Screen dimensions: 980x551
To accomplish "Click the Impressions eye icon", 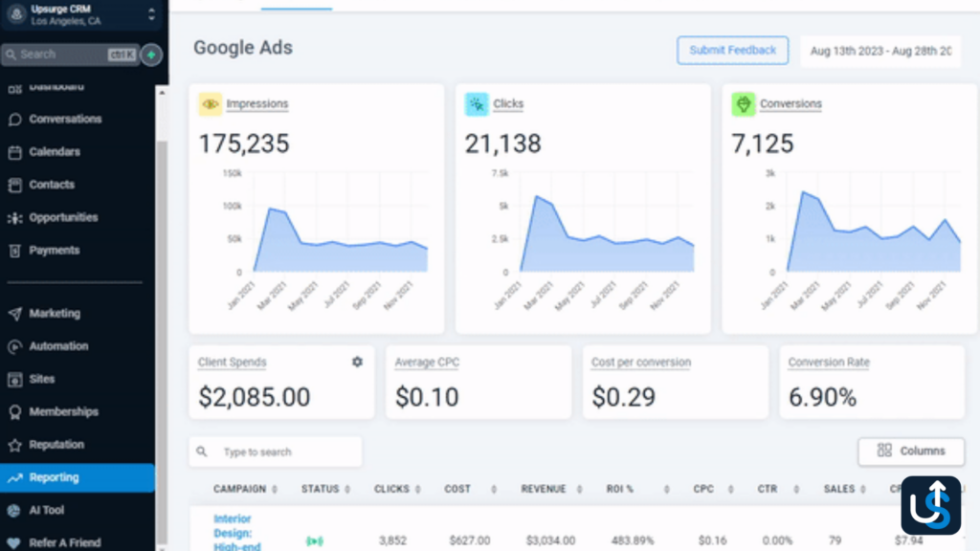I will tap(210, 103).
